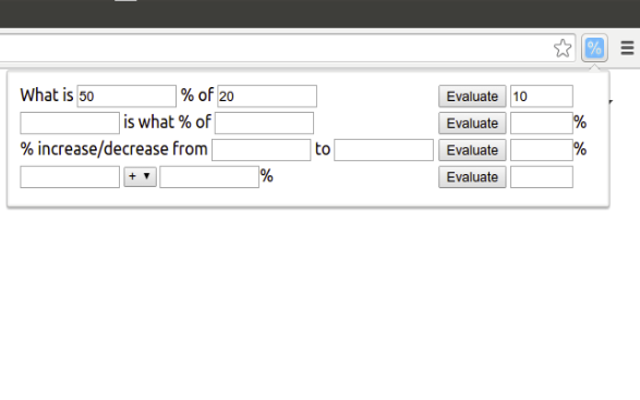Click the bookmark star icon

pos(563,48)
